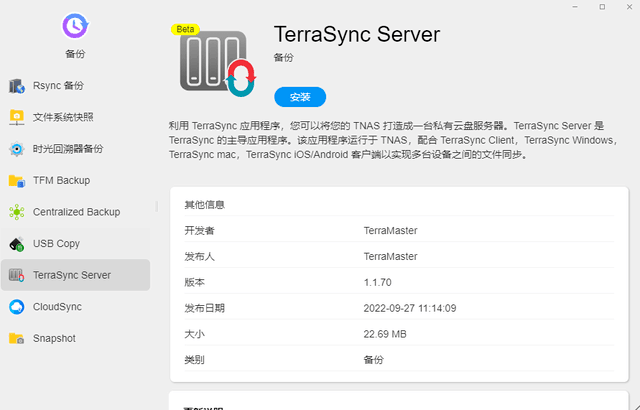The image size is (640, 410).
Task: Click the CloudSync cloud icon
Action: click(x=17, y=307)
